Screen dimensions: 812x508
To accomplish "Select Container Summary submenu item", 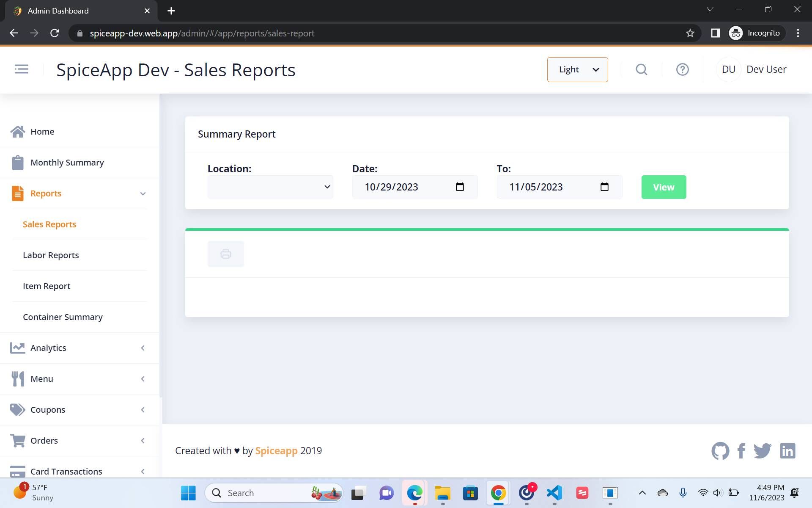I will pyautogui.click(x=63, y=317).
